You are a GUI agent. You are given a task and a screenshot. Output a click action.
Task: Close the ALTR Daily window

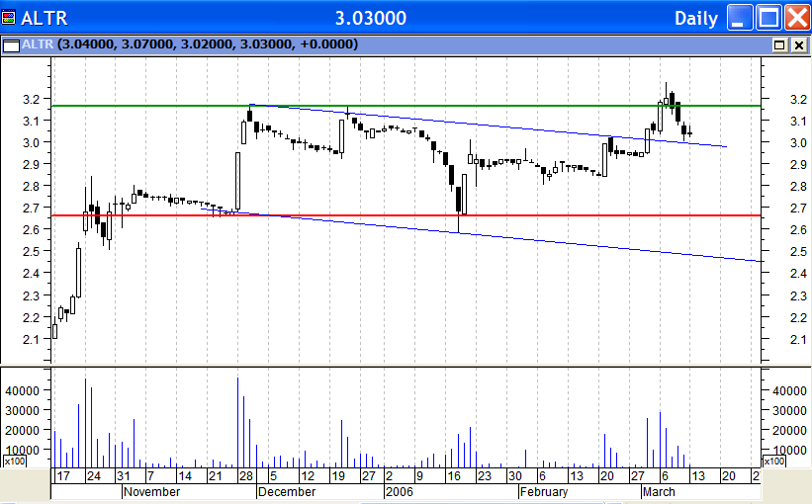click(797, 18)
